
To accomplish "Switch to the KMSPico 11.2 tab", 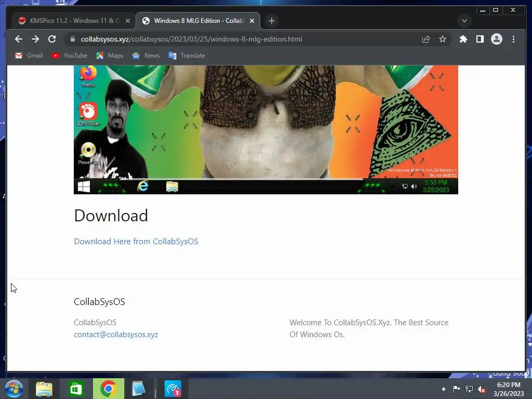I will tap(70, 21).
